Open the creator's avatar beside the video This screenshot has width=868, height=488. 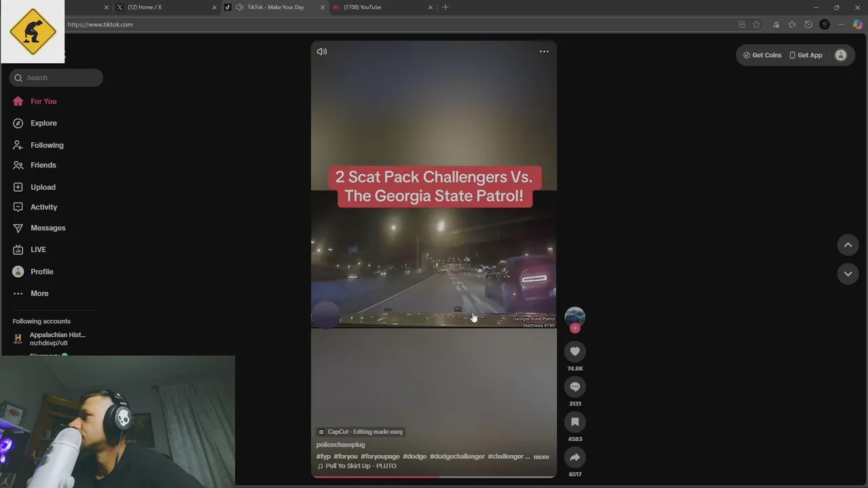575,317
